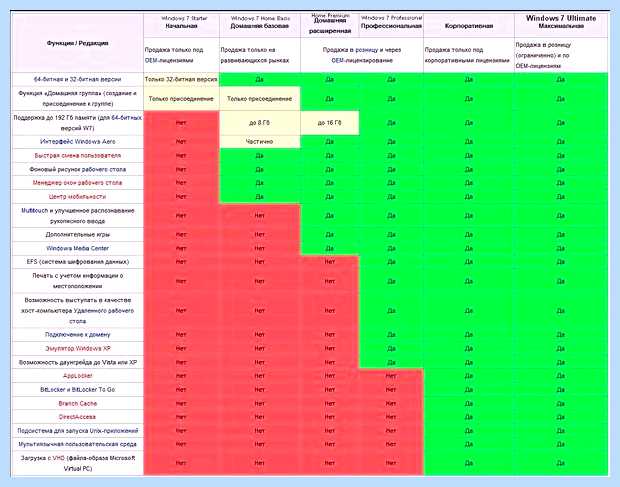Click the Удаленного рабочего стола host row label
The image size is (620, 487).
[78, 311]
